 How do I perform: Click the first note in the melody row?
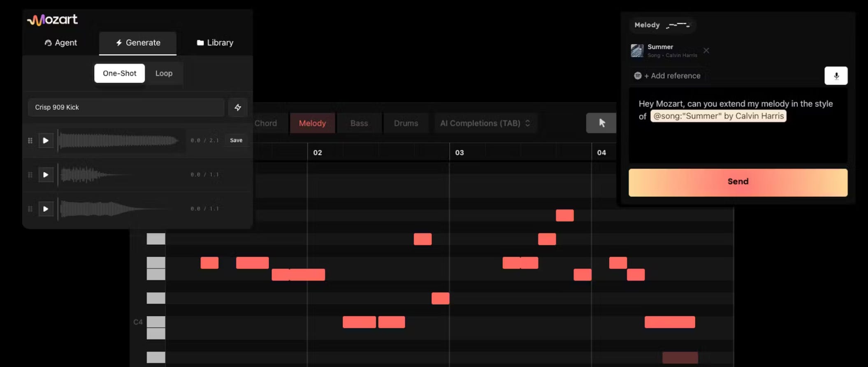pyautogui.click(x=209, y=263)
